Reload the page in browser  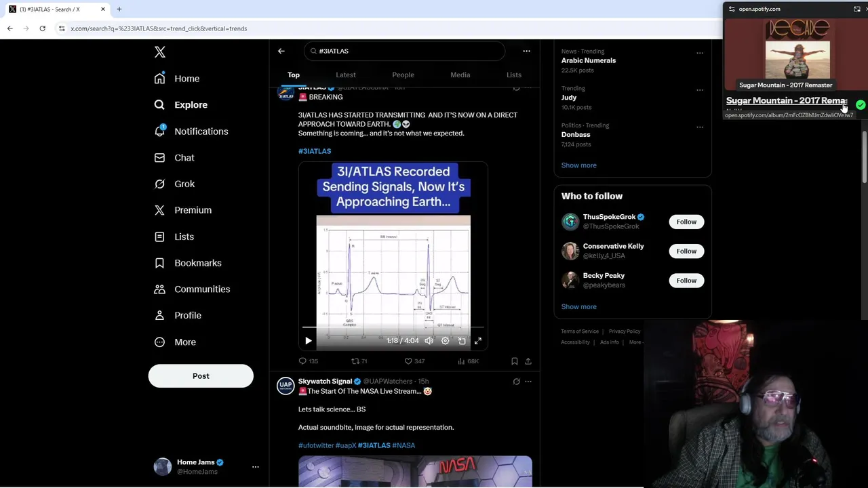pos(42,28)
